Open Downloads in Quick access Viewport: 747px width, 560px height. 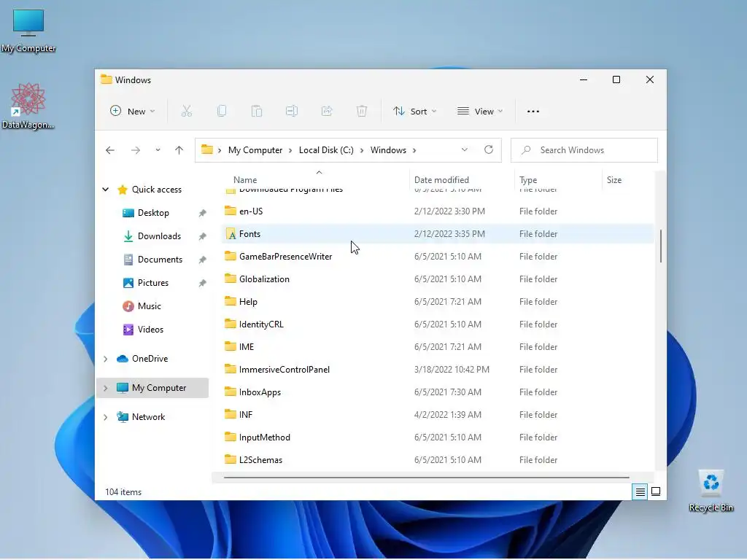159,236
